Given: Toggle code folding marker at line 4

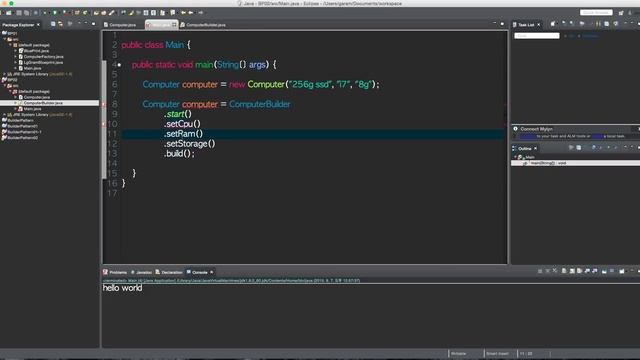Looking at the screenshot, I should tap(119, 65).
